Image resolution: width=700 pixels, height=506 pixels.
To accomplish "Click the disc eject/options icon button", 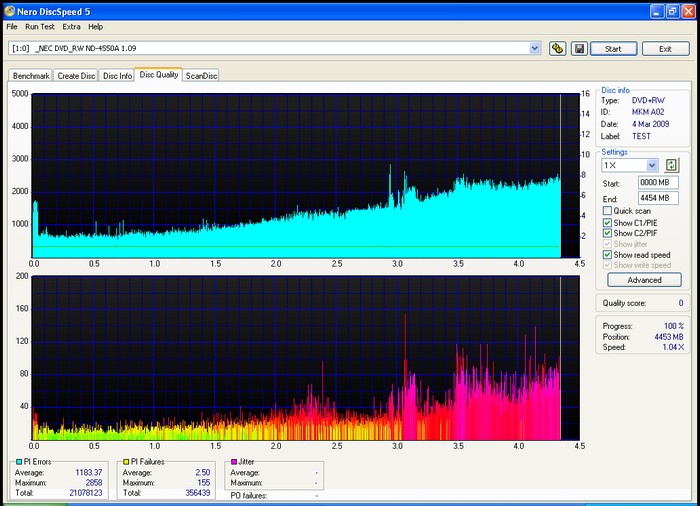I will point(558,48).
